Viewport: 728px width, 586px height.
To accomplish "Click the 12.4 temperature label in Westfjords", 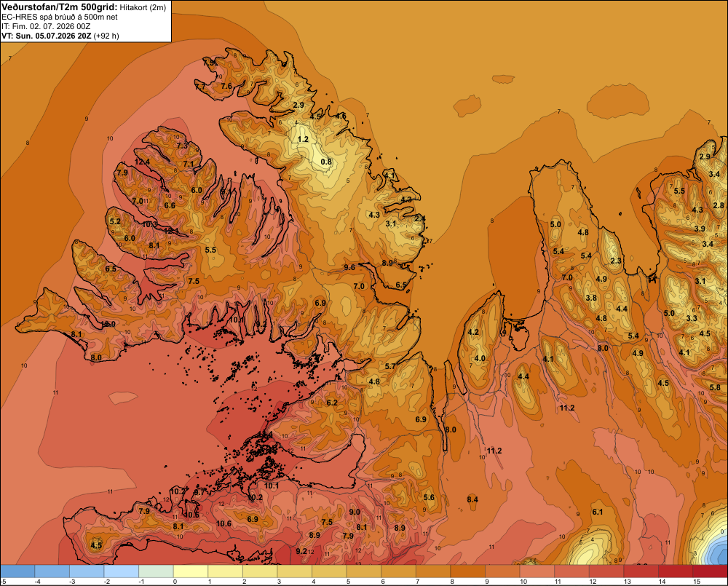I will [142, 162].
